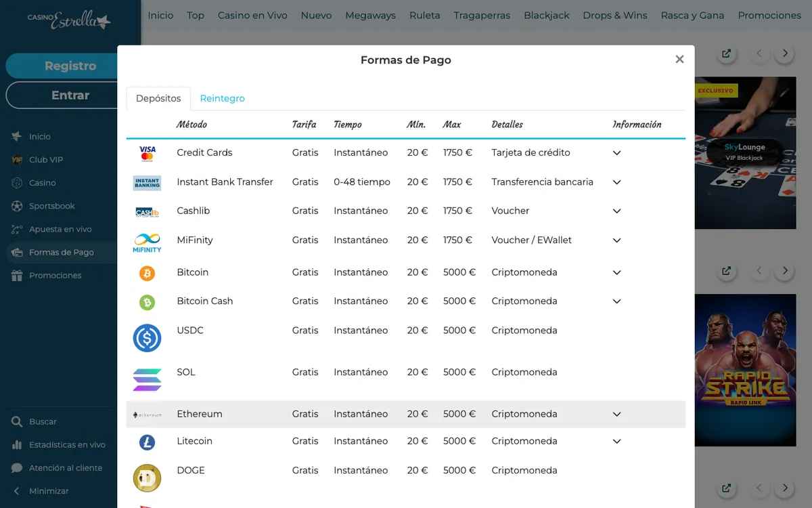Next arrow on middle game carousel
812x508 pixels.
[x=784, y=271]
